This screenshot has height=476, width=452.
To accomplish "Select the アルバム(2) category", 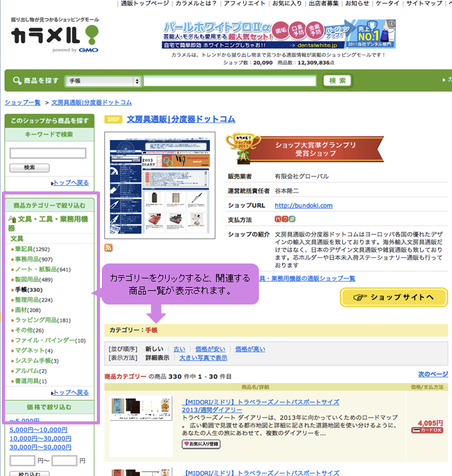I will click(30, 370).
